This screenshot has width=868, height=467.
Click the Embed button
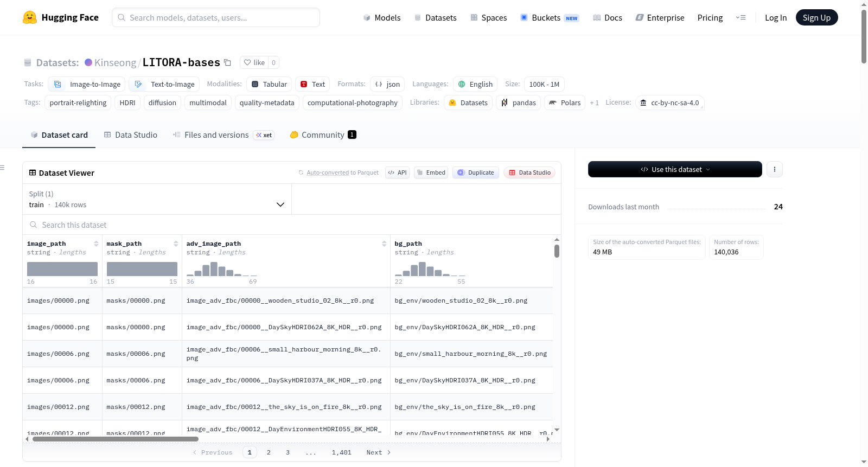pos(431,172)
